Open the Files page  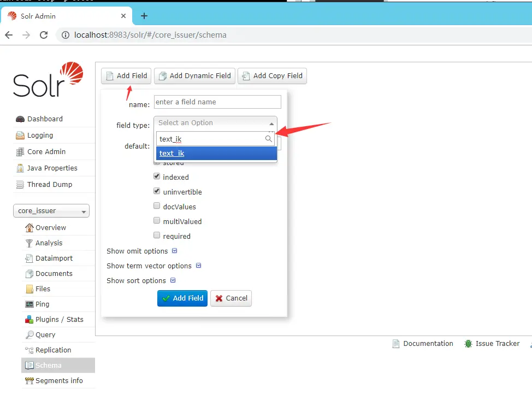[x=43, y=289]
